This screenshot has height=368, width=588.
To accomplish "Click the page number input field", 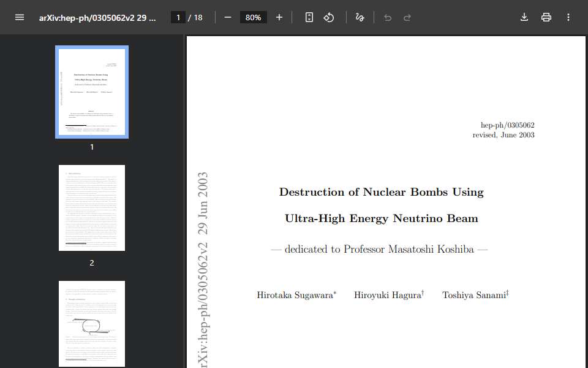I will (x=178, y=17).
